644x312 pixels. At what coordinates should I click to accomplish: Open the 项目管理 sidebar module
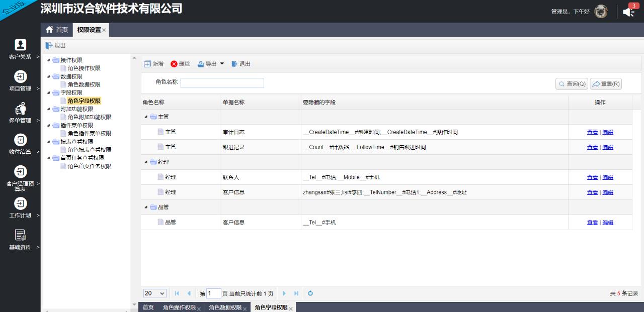[x=20, y=81]
